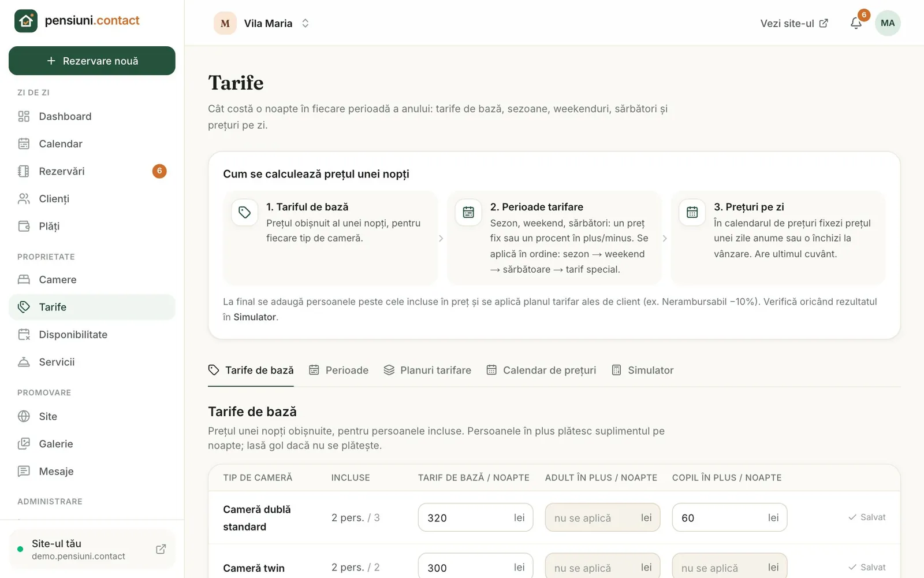Click the Rezervare nouă button
Screen dimensions: 924x578
92,61
